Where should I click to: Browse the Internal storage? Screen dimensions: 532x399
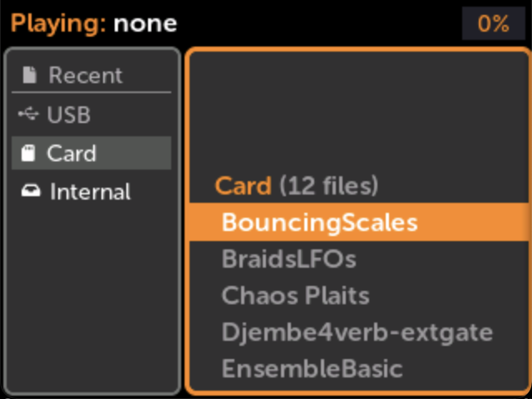tap(90, 191)
